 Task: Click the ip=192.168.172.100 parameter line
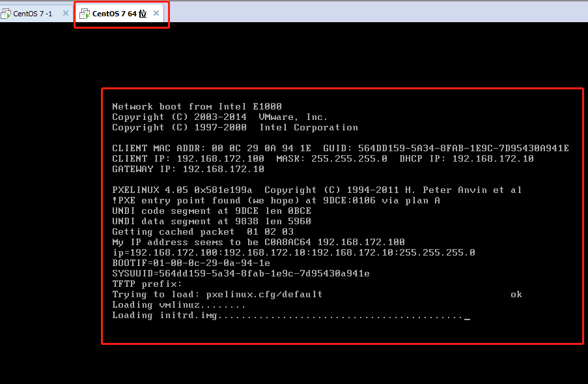[x=294, y=252]
